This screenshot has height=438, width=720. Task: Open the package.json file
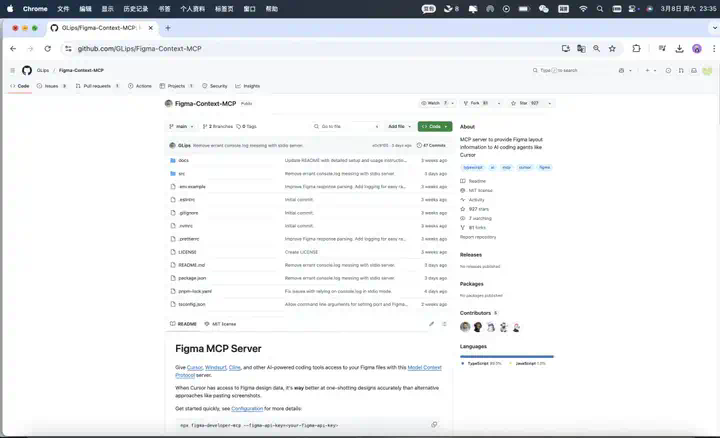click(192, 278)
